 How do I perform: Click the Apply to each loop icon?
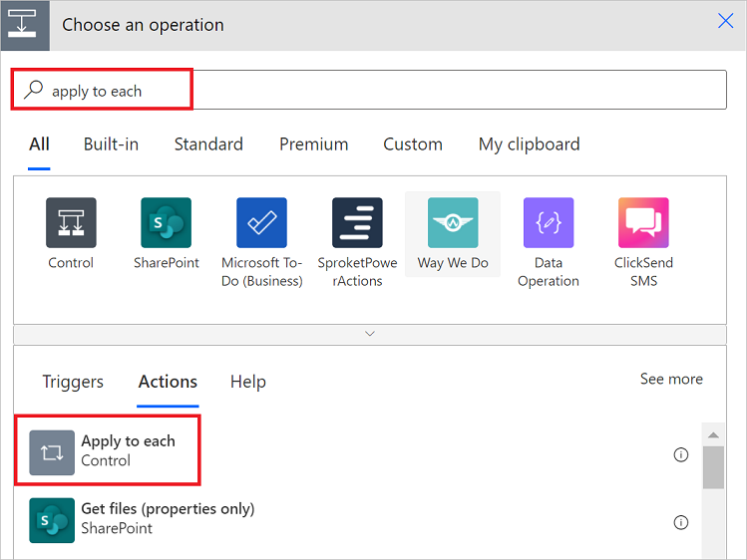point(52,452)
